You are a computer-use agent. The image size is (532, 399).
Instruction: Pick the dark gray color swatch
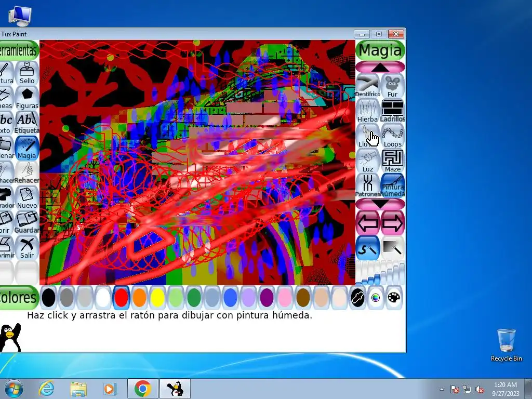pos(66,298)
